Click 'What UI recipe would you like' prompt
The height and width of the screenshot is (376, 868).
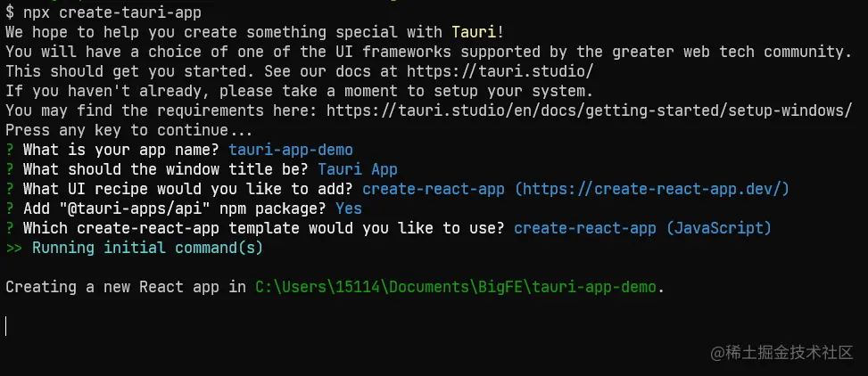coord(188,189)
